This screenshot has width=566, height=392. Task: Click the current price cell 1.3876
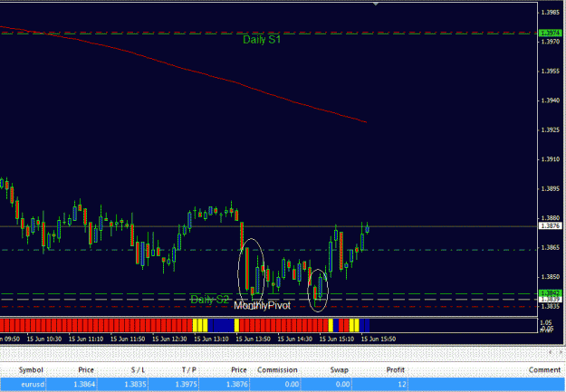(237, 385)
